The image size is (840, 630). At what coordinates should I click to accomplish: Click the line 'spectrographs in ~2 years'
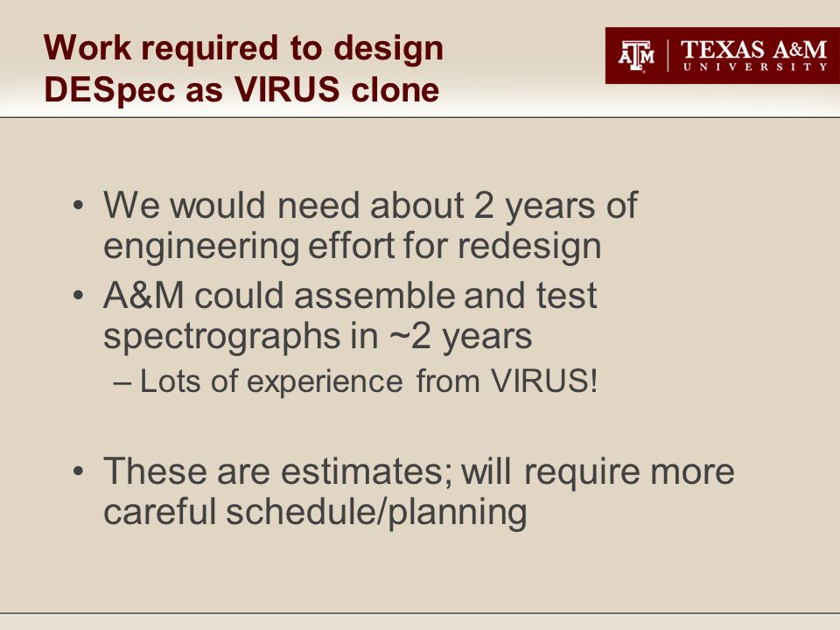click(318, 336)
